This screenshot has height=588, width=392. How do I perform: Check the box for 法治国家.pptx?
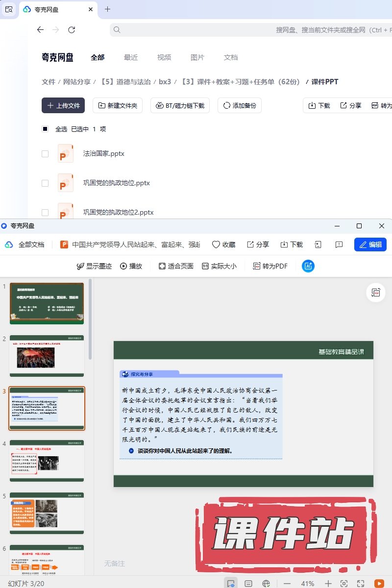point(45,154)
